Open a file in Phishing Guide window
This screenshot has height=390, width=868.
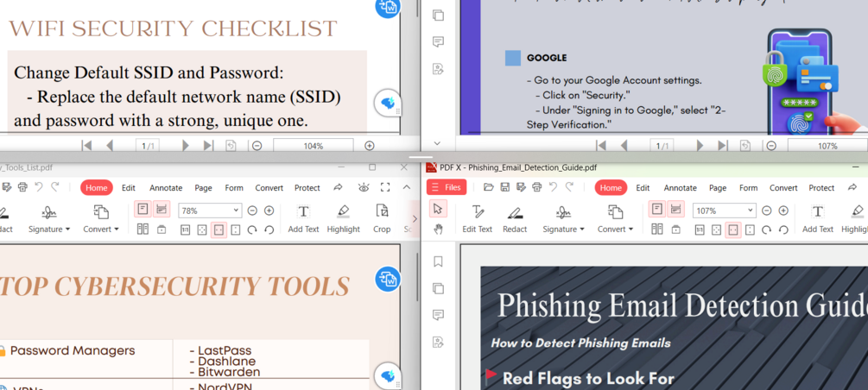488,187
